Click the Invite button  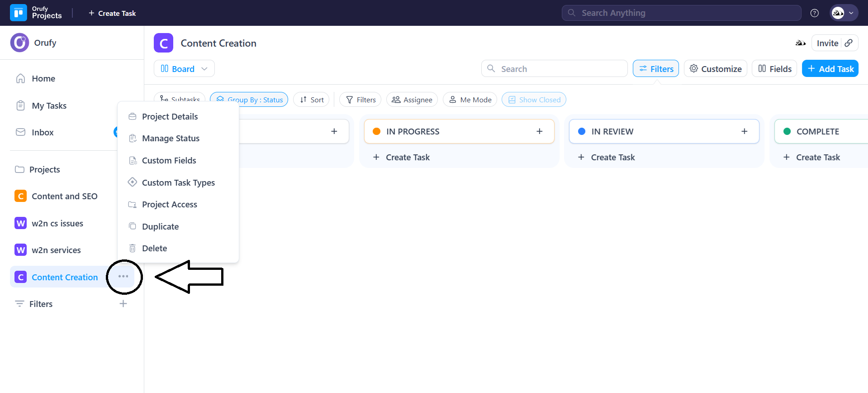click(827, 43)
